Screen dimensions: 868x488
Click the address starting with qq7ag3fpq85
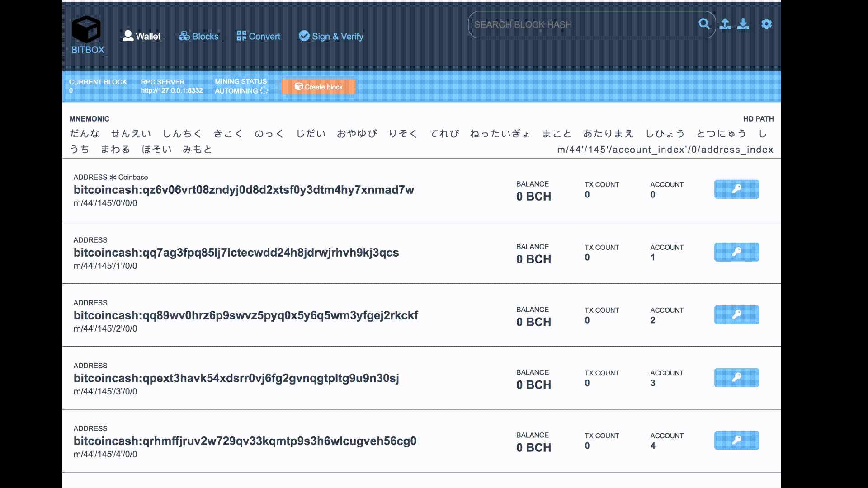(x=236, y=253)
